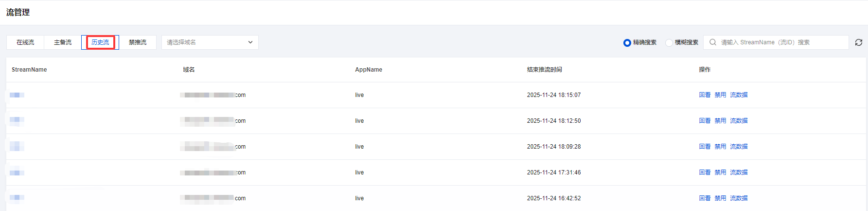Screen dimensions: 868x211
Task: Select the 精确搜索 radio button
Action: 627,43
